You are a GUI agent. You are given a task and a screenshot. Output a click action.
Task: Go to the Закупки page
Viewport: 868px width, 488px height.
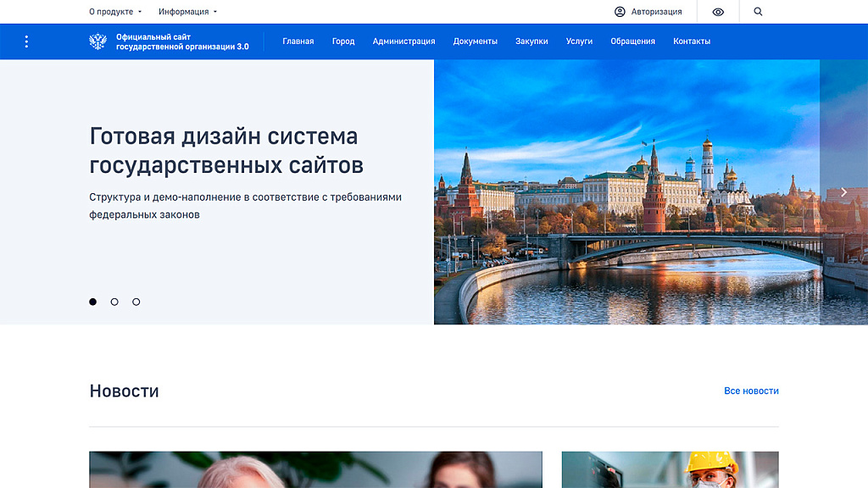531,42
